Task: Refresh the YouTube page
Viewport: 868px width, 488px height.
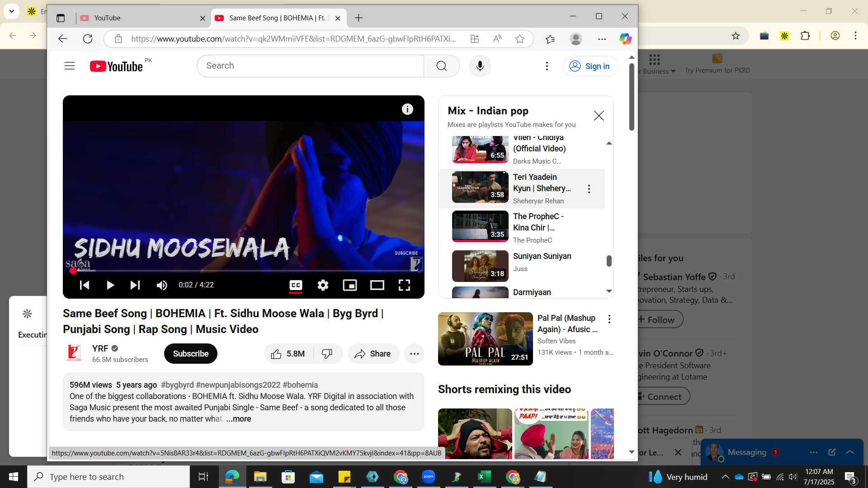Action: tap(88, 39)
